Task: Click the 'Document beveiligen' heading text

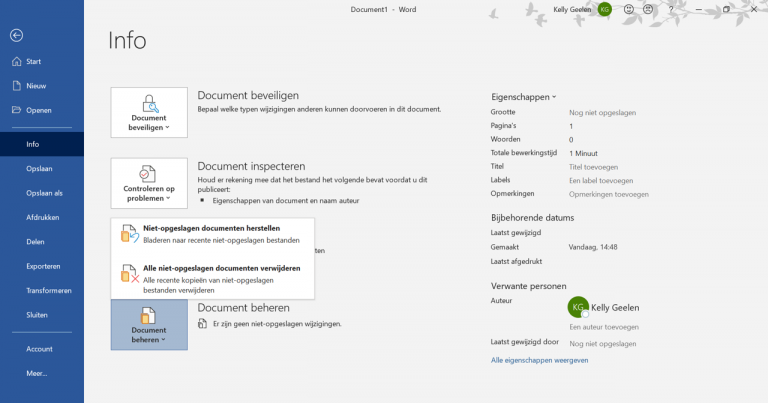Action: 248,95
